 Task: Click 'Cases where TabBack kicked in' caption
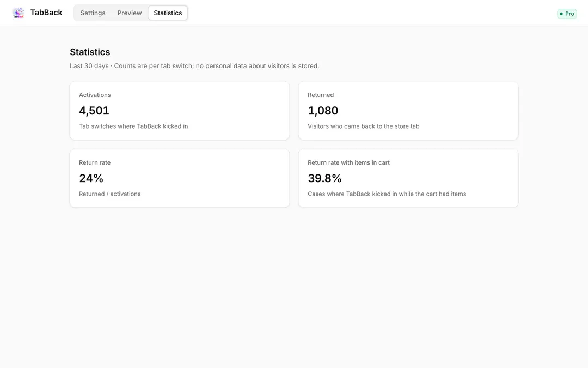click(387, 194)
